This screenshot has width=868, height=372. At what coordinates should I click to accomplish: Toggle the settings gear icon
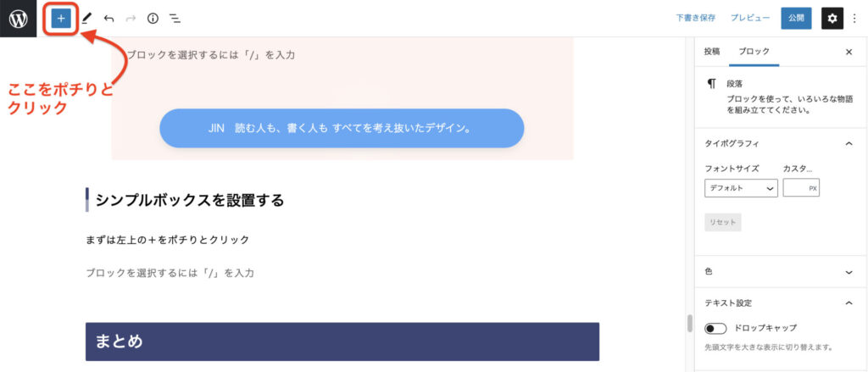coord(832,19)
